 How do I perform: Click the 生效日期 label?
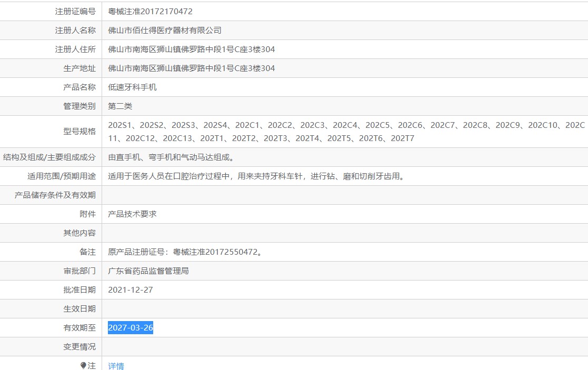[79, 309]
